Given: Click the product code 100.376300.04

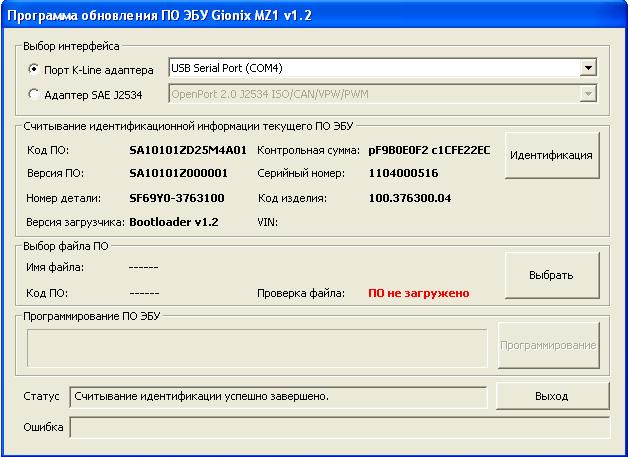Looking at the screenshot, I should [x=410, y=197].
